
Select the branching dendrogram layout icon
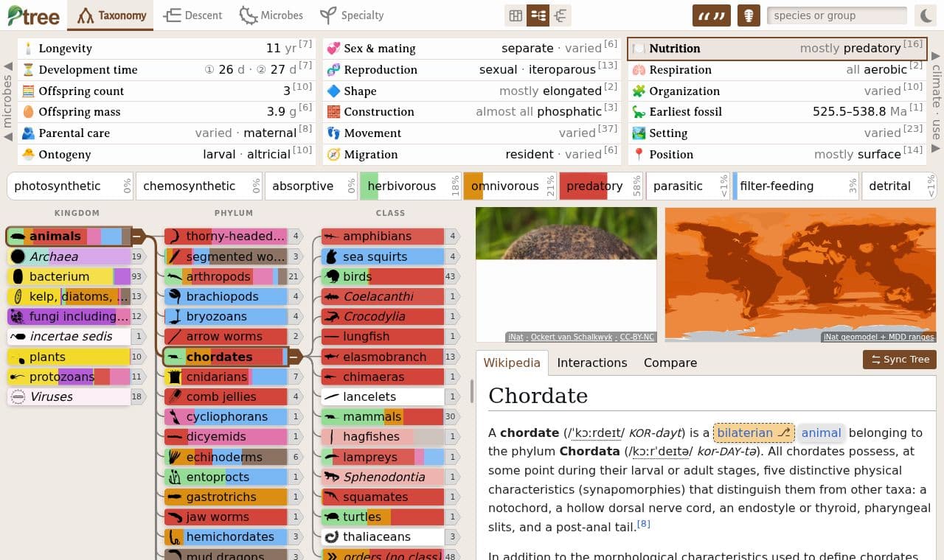(x=560, y=15)
